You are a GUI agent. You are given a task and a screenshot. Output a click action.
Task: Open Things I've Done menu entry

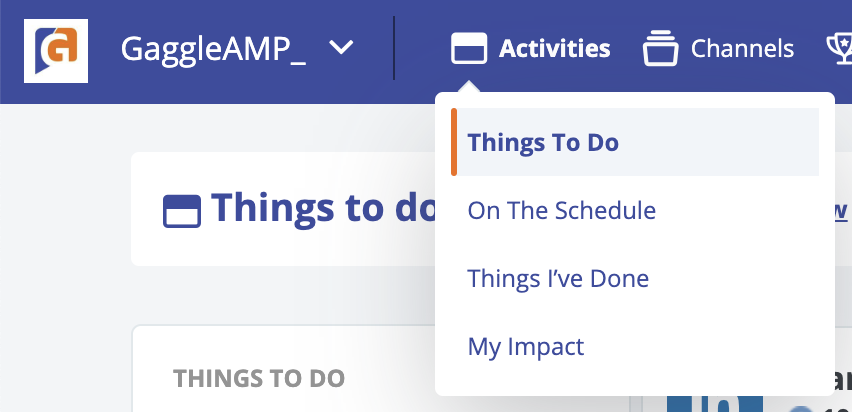coord(558,278)
